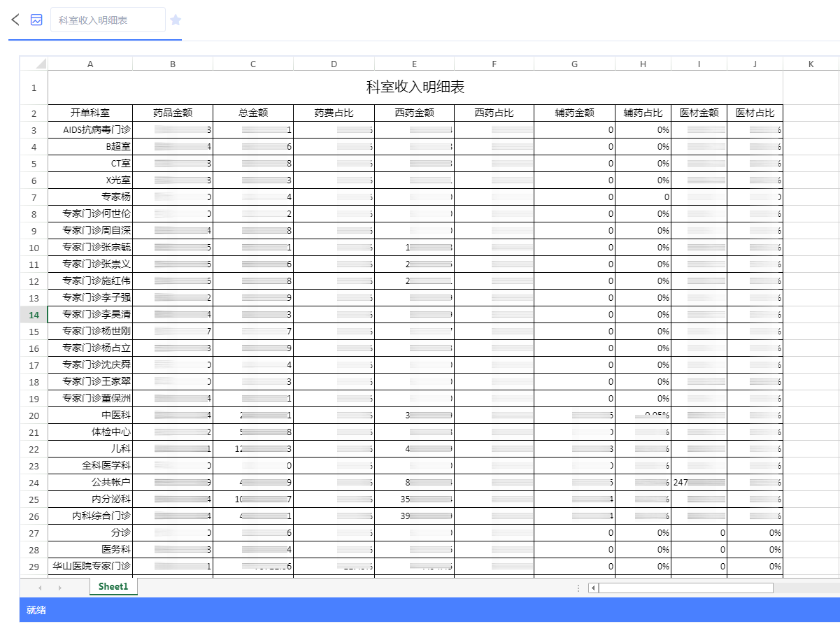Click the 内分泌科 cell
Image resolution: width=840 pixels, height=624 pixels.
point(90,499)
